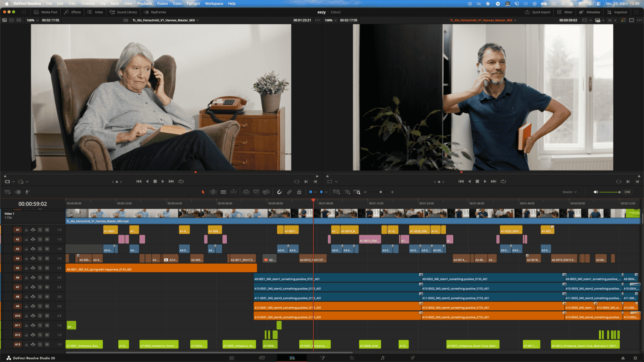
Task: Open the Fairlight menu
Action: pos(193,3)
